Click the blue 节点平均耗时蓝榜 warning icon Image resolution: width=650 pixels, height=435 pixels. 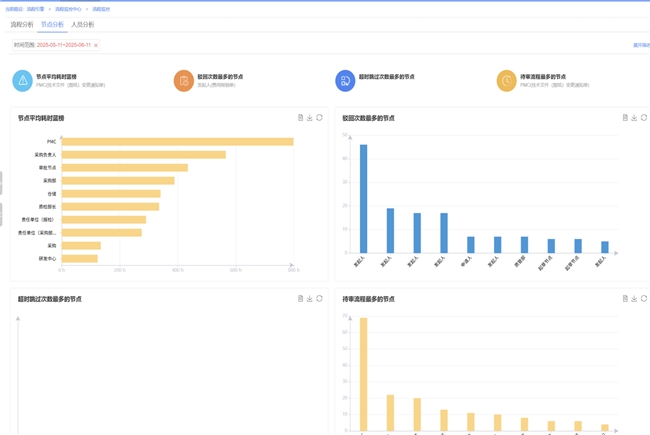coord(22,81)
